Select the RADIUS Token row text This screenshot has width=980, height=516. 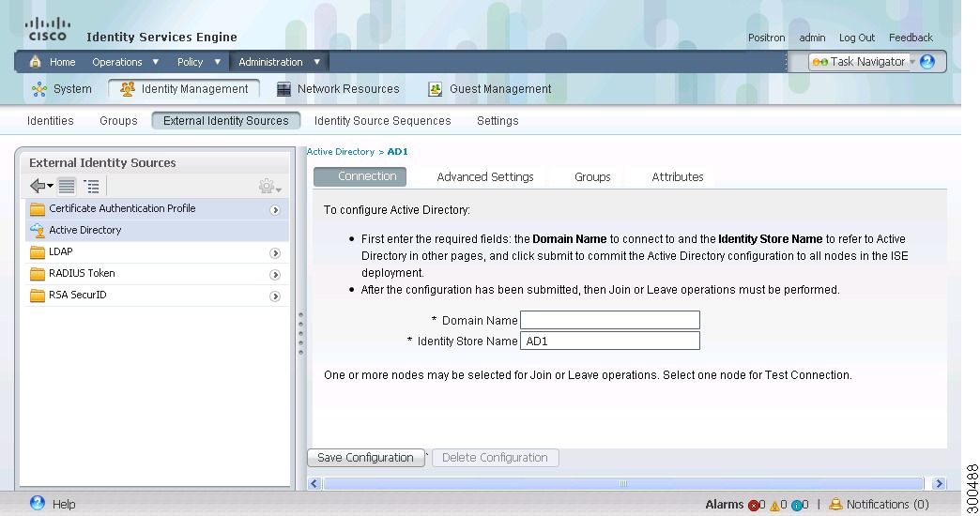(82, 273)
